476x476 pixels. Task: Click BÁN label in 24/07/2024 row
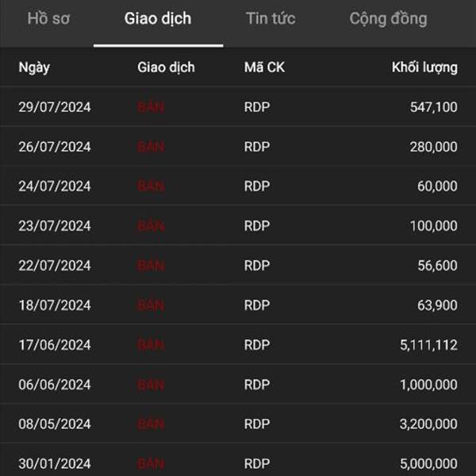(151, 186)
